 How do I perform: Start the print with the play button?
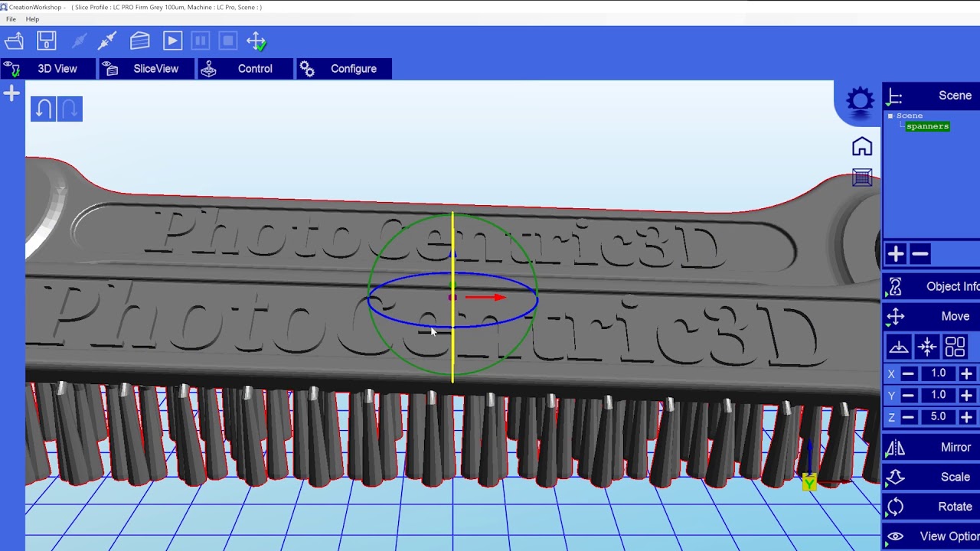pos(172,41)
